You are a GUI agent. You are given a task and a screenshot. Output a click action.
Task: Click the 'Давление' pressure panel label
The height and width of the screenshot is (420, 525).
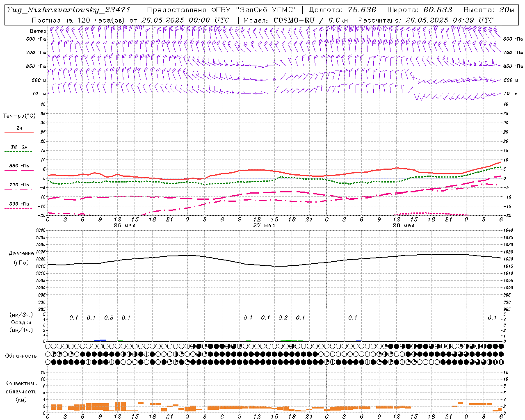(21, 253)
